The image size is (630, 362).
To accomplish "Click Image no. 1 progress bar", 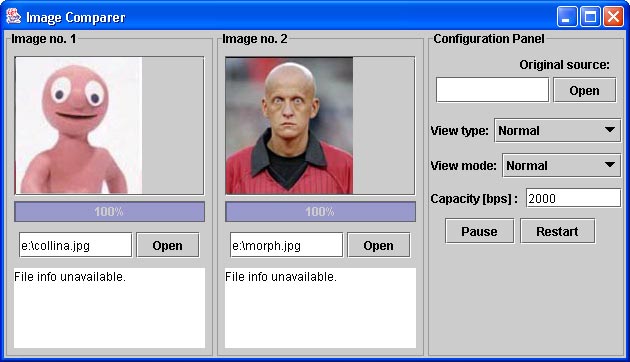I will click(x=109, y=212).
